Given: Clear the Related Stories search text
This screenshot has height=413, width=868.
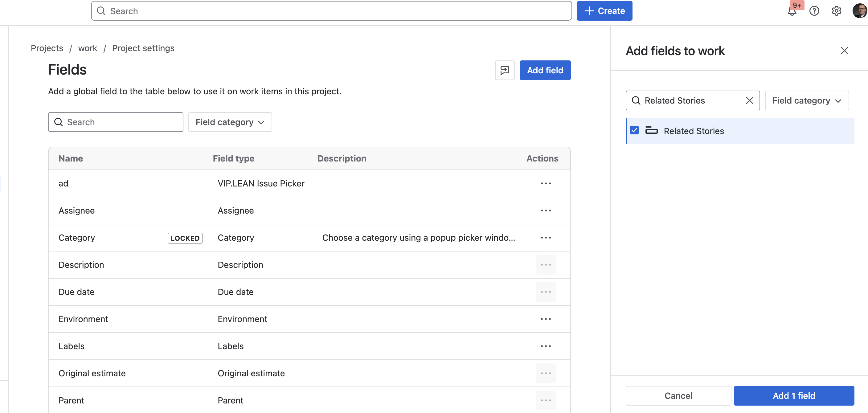Looking at the screenshot, I should [x=749, y=100].
